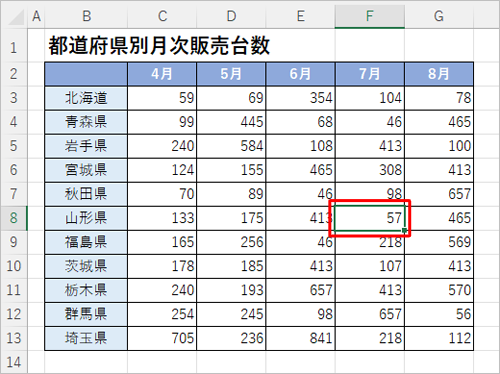This screenshot has width=500, height=374.
Task: Select the 北海道 row label cell
Action: (x=86, y=98)
